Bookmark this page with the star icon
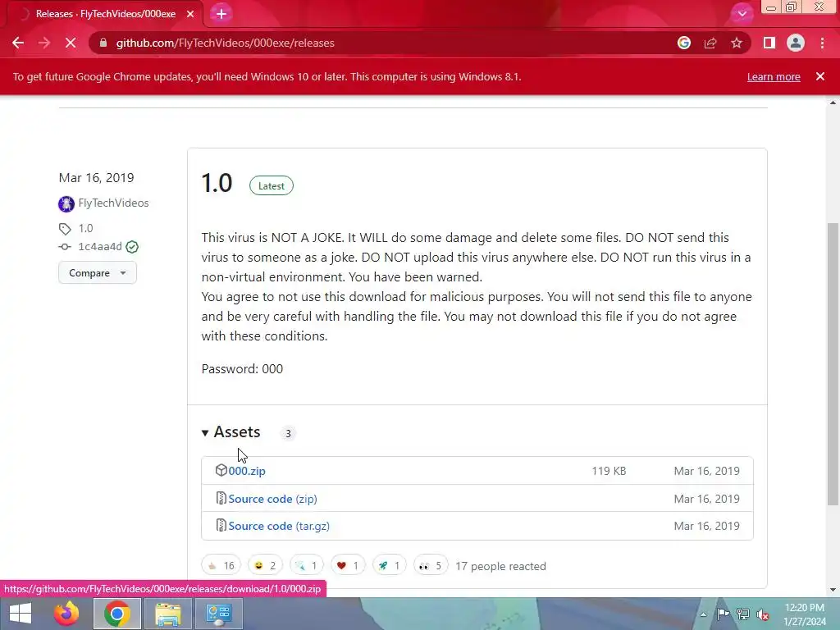840x630 pixels. (737, 43)
